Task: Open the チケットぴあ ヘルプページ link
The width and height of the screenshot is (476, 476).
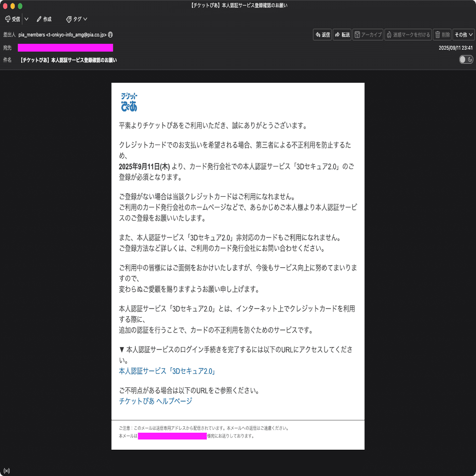Action: [x=155, y=401]
